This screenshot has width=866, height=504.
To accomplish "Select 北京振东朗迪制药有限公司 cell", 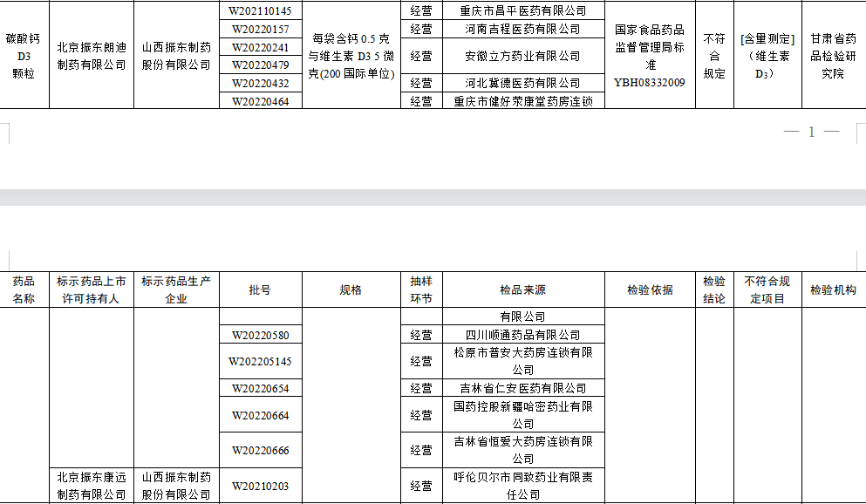I will coord(92,56).
